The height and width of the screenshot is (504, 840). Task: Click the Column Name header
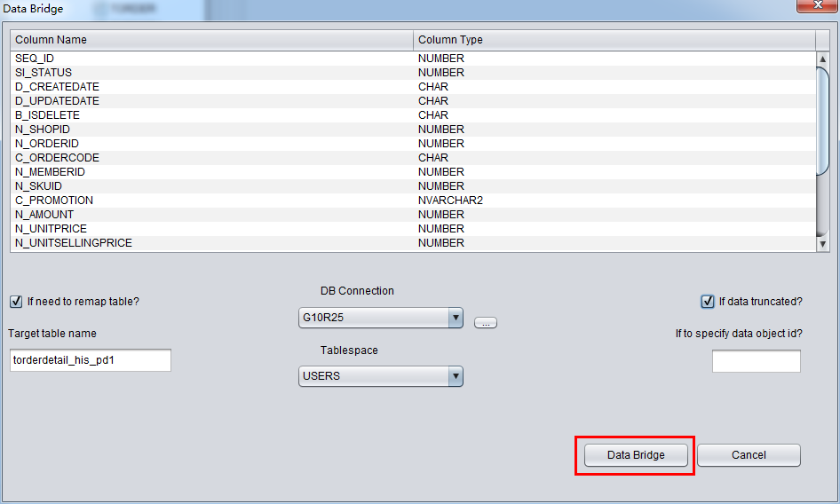pyautogui.click(x=211, y=40)
